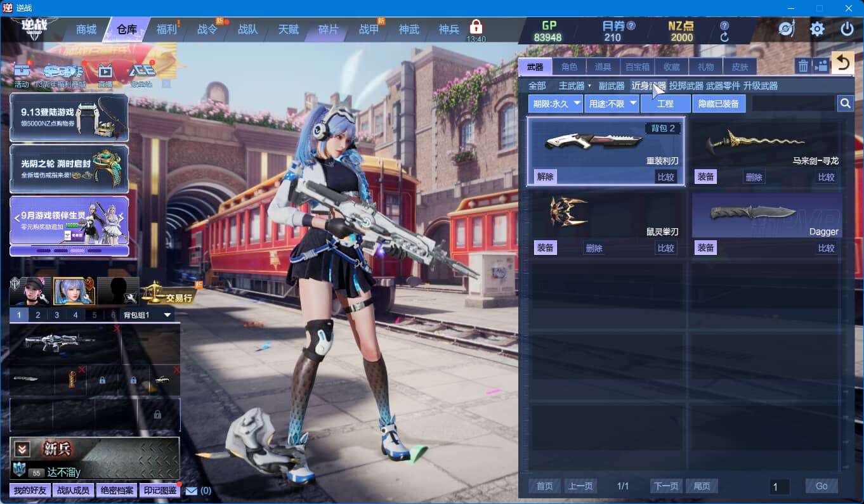Go to 下一页 next page
864x504 pixels.
pos(666,486)
